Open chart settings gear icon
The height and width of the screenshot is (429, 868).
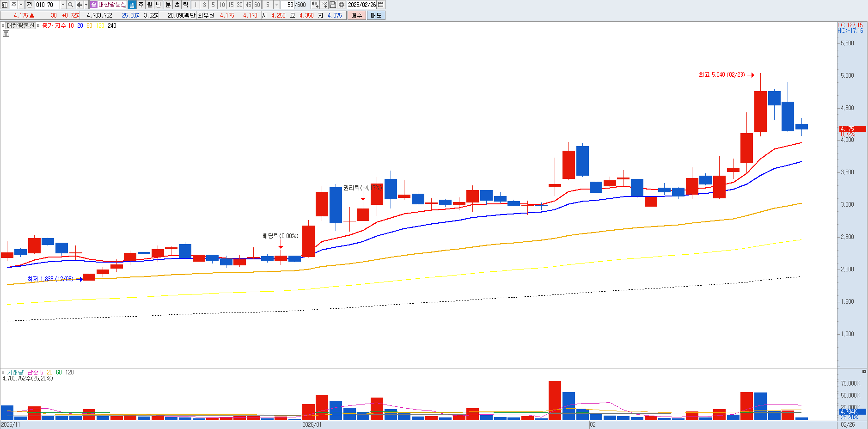[342, 5]
